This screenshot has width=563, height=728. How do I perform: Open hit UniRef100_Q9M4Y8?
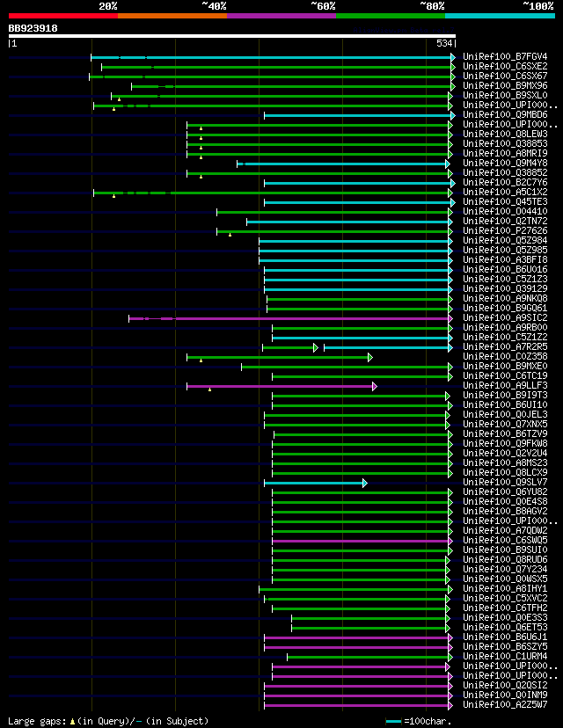(505, 163)
